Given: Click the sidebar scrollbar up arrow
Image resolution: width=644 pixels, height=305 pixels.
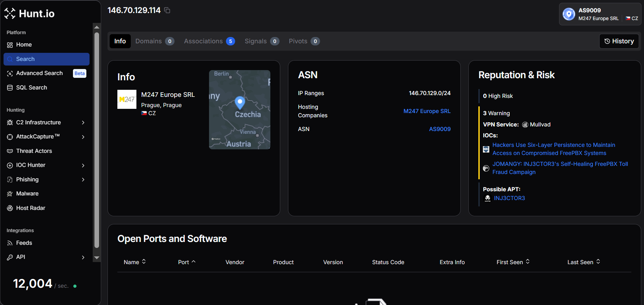Looking at the screenshot, I should (x=97, y=27).
